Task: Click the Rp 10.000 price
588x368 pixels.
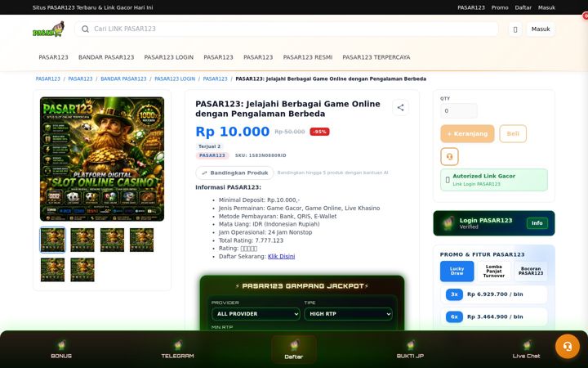Action: point(233,132)
